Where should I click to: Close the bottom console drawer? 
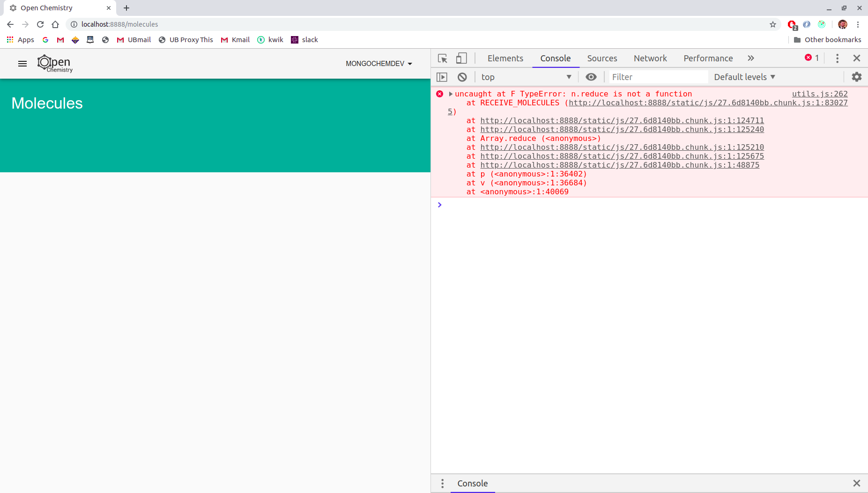857,483
